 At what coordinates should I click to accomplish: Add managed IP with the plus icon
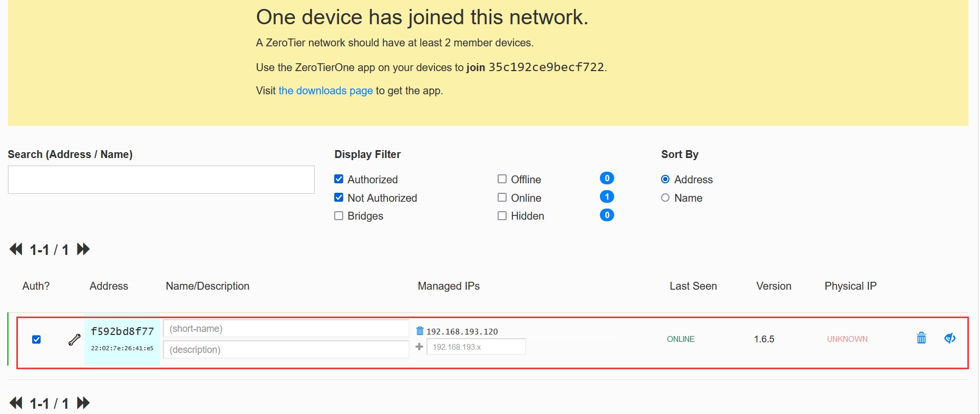[419, 347]
